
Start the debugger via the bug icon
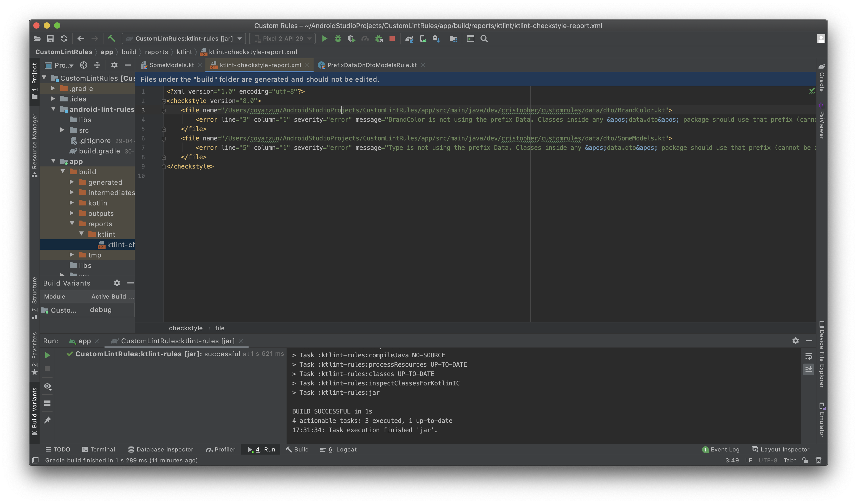[338, 38]
